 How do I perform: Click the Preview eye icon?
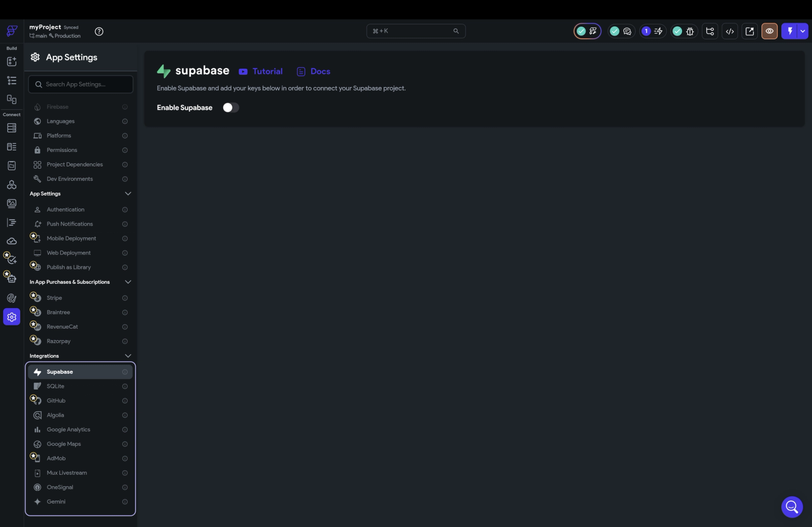point(769,31)
